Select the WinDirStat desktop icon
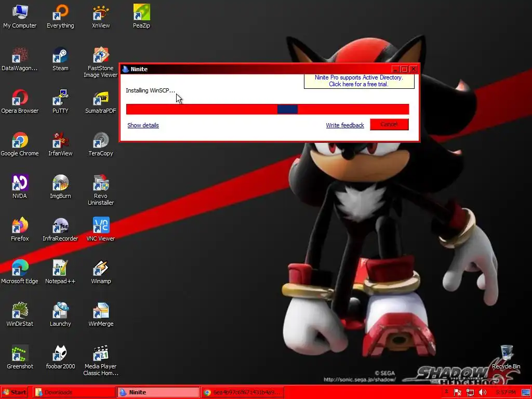The image size is (532, 399). (x=20, y=314)
